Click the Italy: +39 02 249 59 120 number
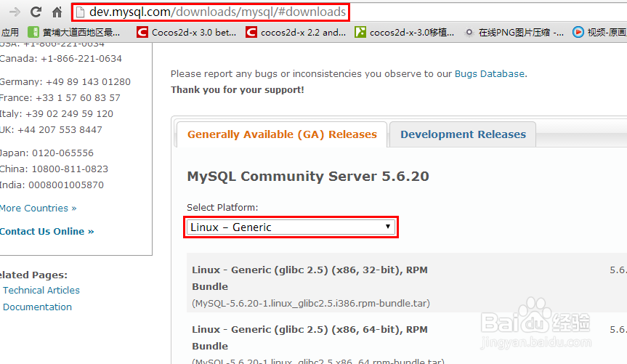Screen dimensions: 627x364 click(57, 113)
